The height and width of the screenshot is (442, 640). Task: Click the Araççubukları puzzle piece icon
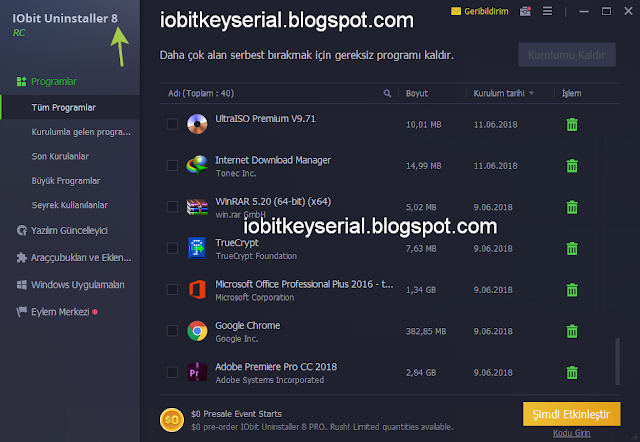pyautogui.click(x=22, y=258)
